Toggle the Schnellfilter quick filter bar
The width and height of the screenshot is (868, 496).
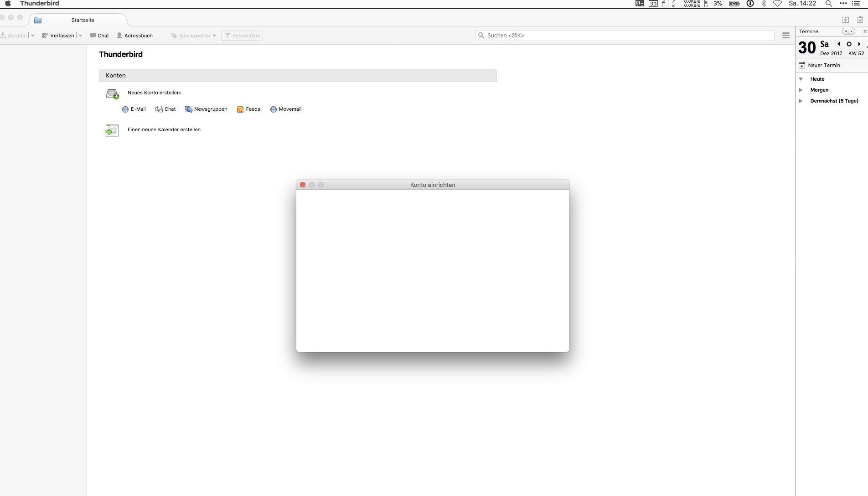[x=242, y=36]
